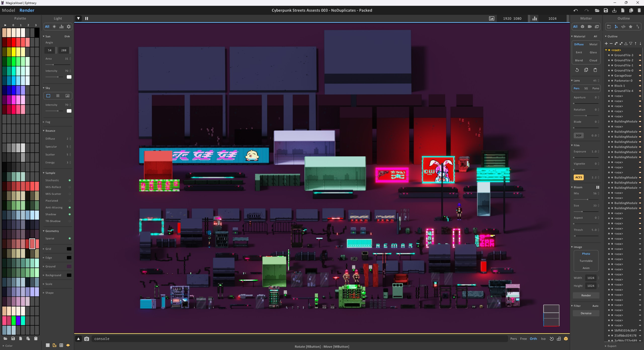Click the export download icon in top bar
This screenshot has height=350, width=644.
point(614,10)
